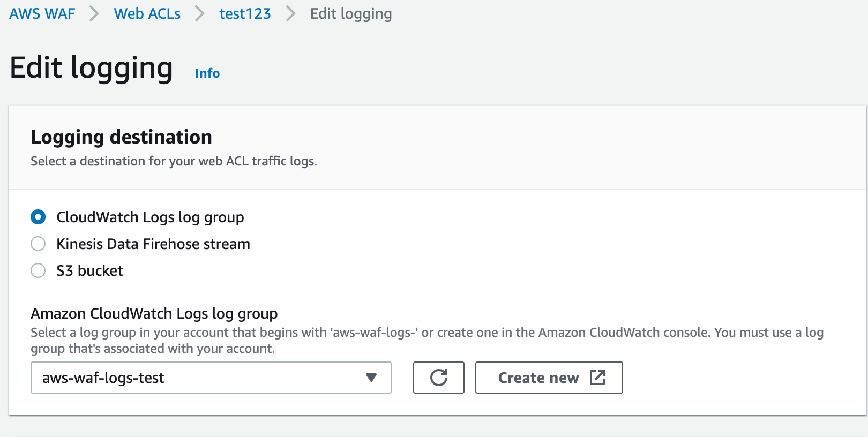Select the circular reload arrow beside the dropdown
Viewport: 868px width, 437px height.
438,378
